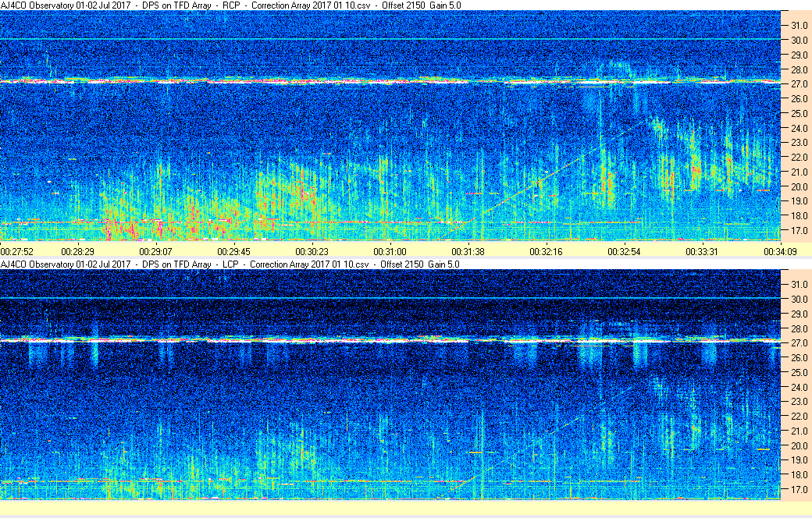Image resolution: width=812 pixels, height=518 pixels.
Task: Select the 00:32:54 time label
Action: click(624, 252)
